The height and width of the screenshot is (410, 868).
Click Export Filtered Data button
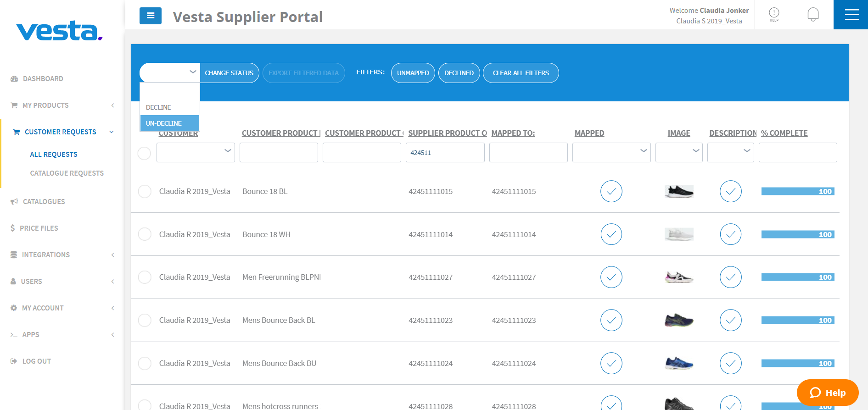coord(303,73)
